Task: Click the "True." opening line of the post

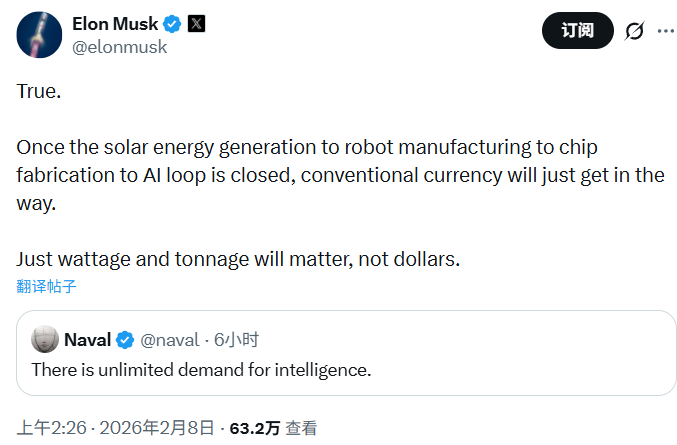Action: [x=39, y=91]
